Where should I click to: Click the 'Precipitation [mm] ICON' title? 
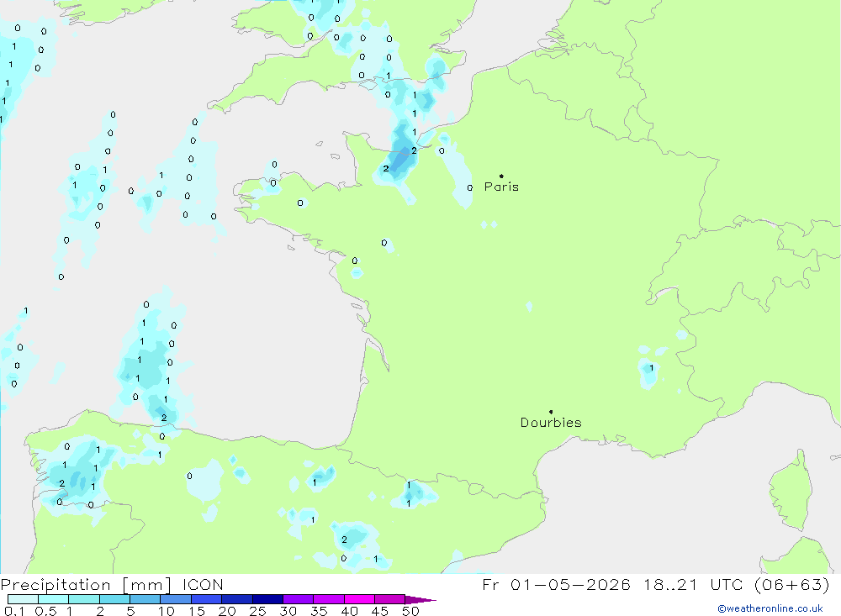(x=112, y=584)
